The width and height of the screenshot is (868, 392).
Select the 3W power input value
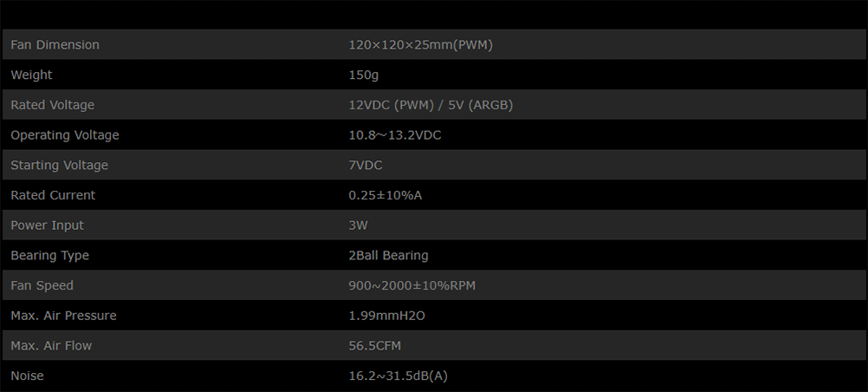(359, 225)
